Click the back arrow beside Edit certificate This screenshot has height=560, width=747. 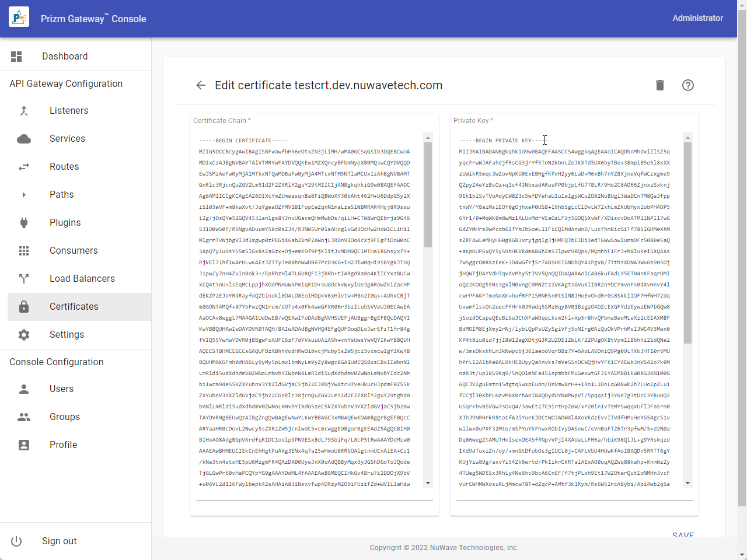click(x=201, y=85)
